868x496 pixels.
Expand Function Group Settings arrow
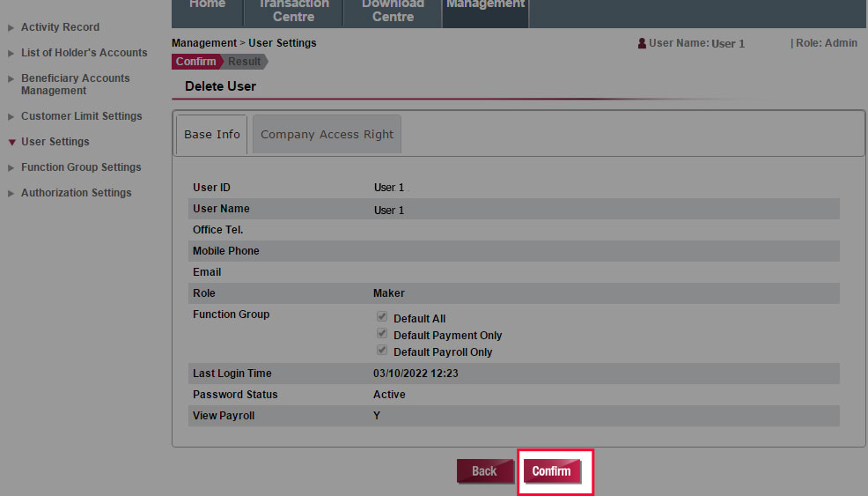(11, 167)
